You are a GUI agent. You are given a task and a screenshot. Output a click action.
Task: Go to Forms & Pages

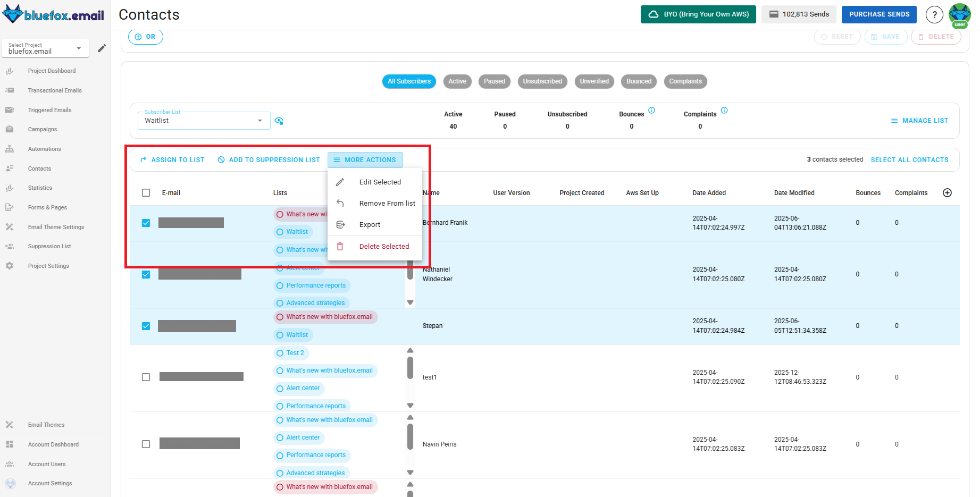click(x=47, y=207)
